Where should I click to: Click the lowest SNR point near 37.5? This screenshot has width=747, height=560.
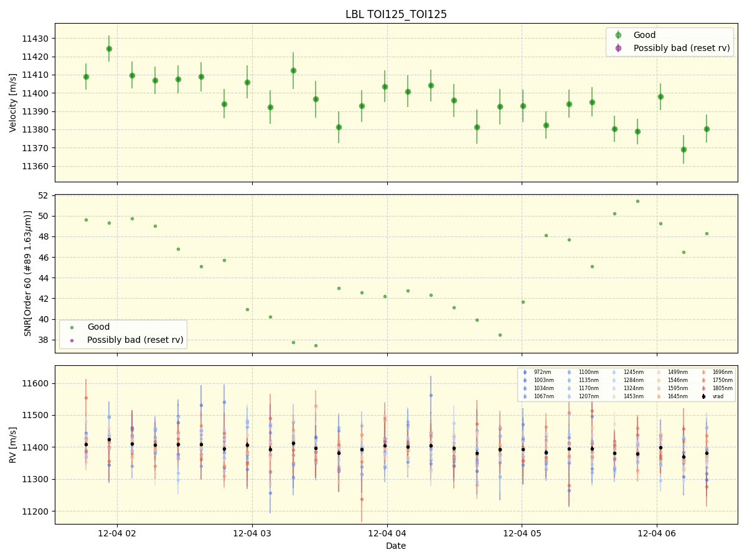(x=316, y=345)
